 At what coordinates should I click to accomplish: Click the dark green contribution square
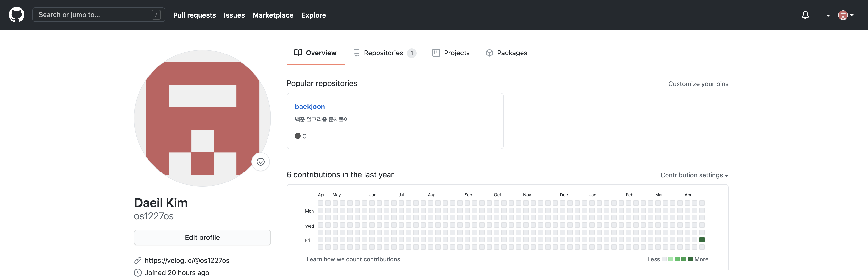tap(702, 240)
